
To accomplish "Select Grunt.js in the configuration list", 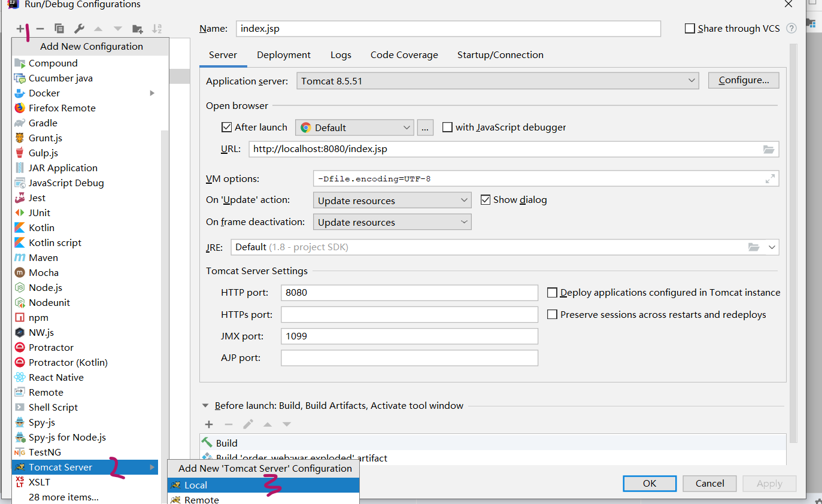I will point(45,138).
